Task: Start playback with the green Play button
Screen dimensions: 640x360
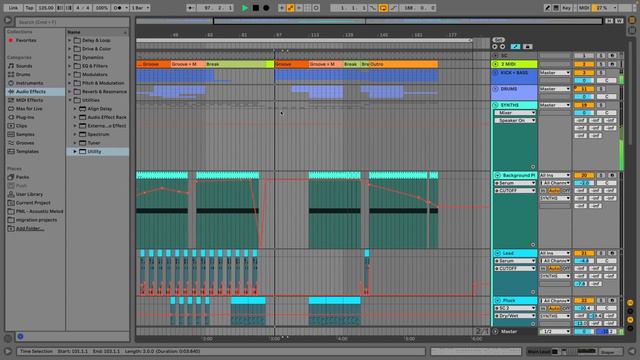Action: pos(245,8)
